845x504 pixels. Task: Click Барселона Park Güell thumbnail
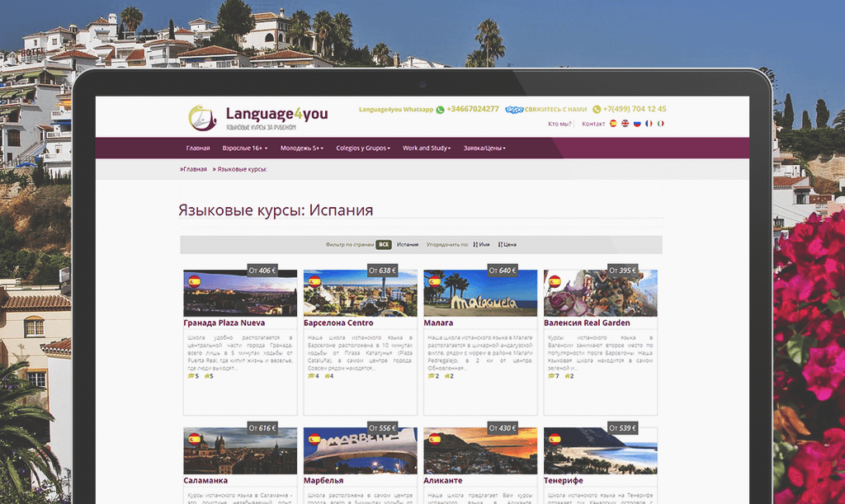[x=361, y=293]
